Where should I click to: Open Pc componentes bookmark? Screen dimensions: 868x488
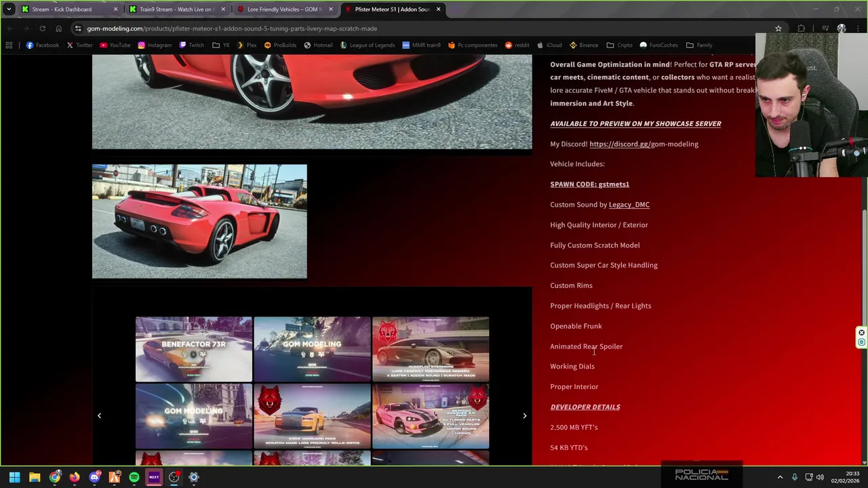(472, 45)
